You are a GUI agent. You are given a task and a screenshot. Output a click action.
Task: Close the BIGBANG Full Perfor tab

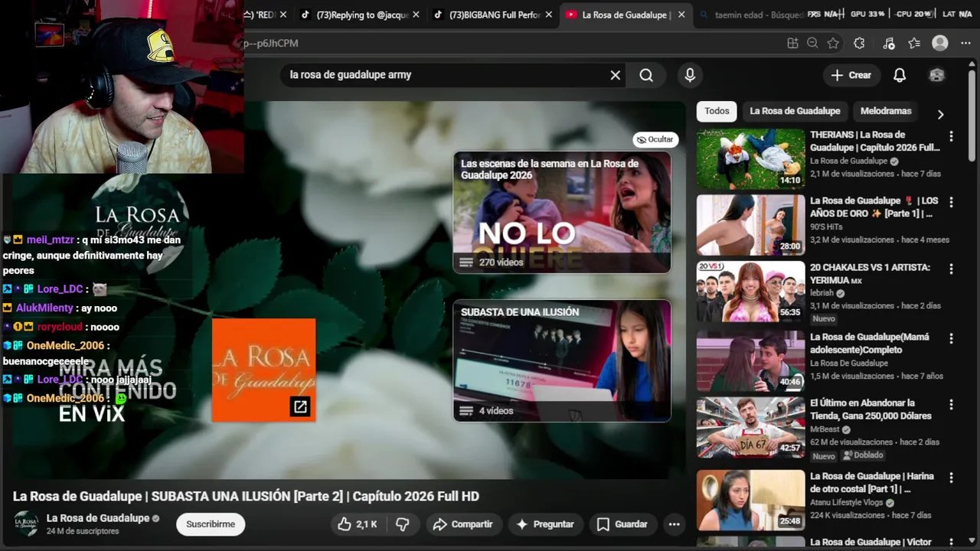pos(549,15)
